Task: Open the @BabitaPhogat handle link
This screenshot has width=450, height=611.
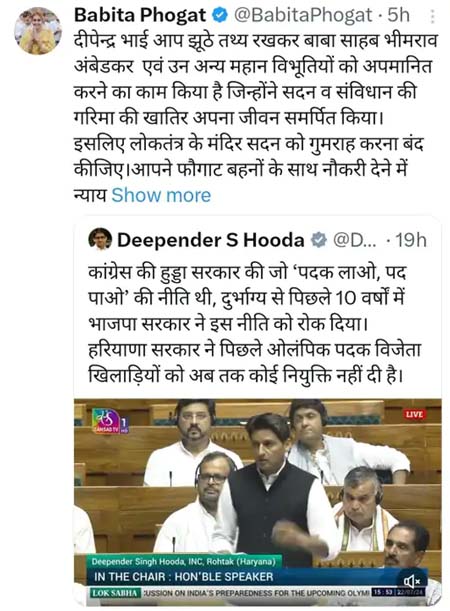Action: click(302, 16)
